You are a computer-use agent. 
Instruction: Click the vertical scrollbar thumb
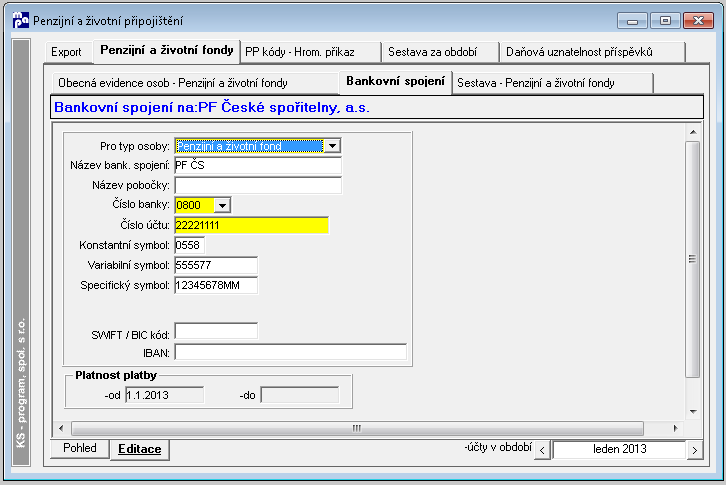[693, 259]
